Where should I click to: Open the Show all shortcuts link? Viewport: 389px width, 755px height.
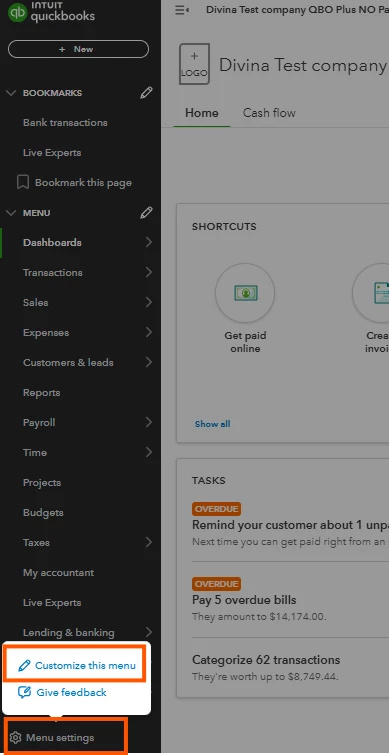(212, 424)
